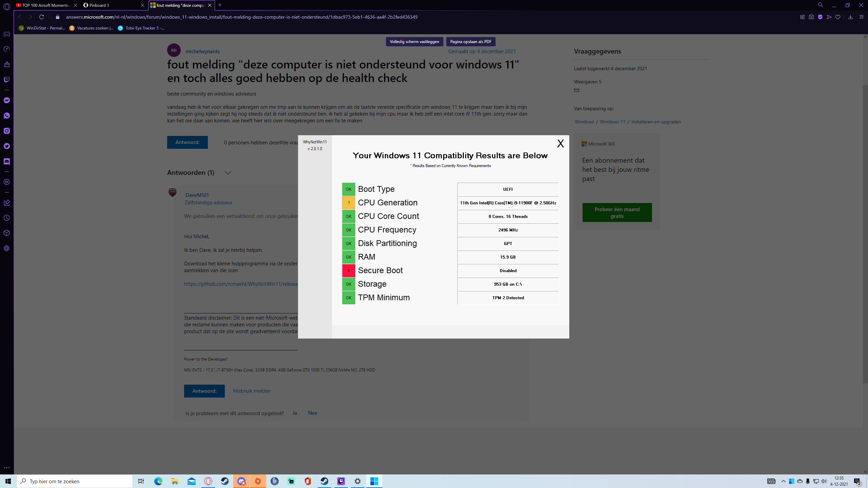The width and height of the screenshot is (868, 488).
Task: Open GX Control speedometer icon
Action: tap(7, 49)
